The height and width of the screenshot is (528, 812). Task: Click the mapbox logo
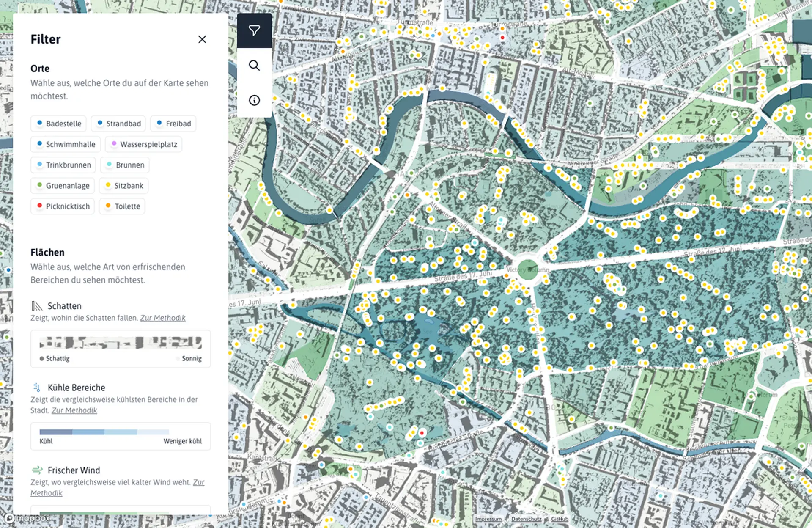coord(27,518)
